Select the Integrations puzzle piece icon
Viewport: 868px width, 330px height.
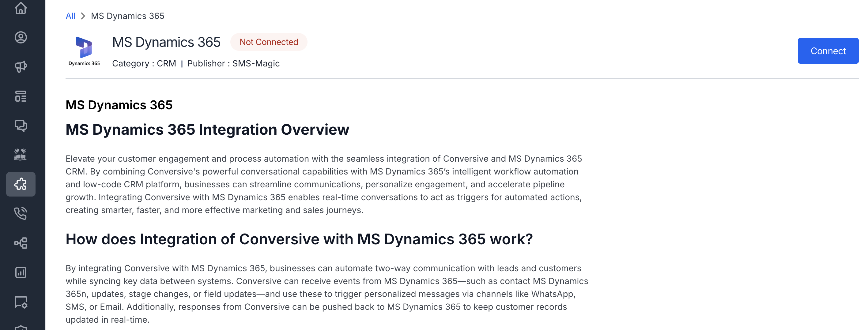[21, 184]
